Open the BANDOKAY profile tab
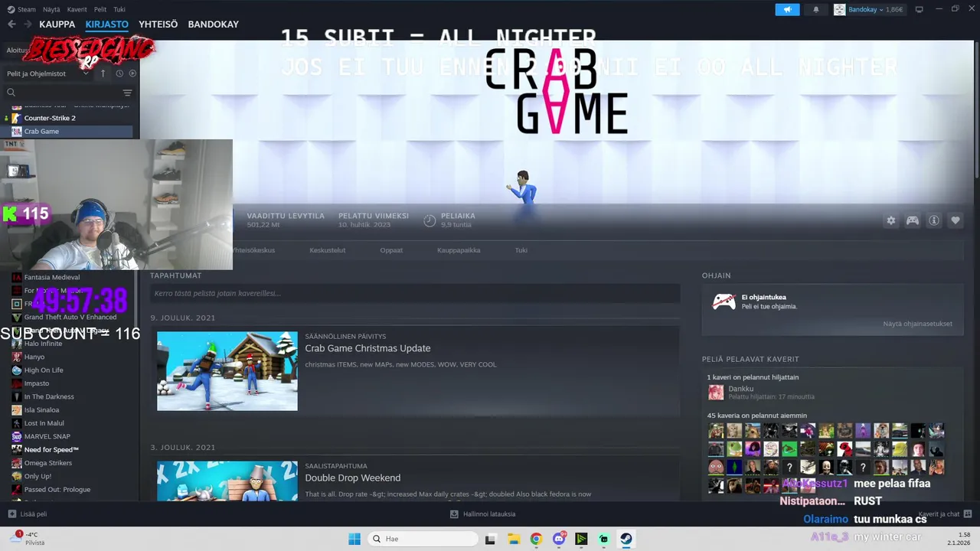The image size is (980, 551). point(213,24)
